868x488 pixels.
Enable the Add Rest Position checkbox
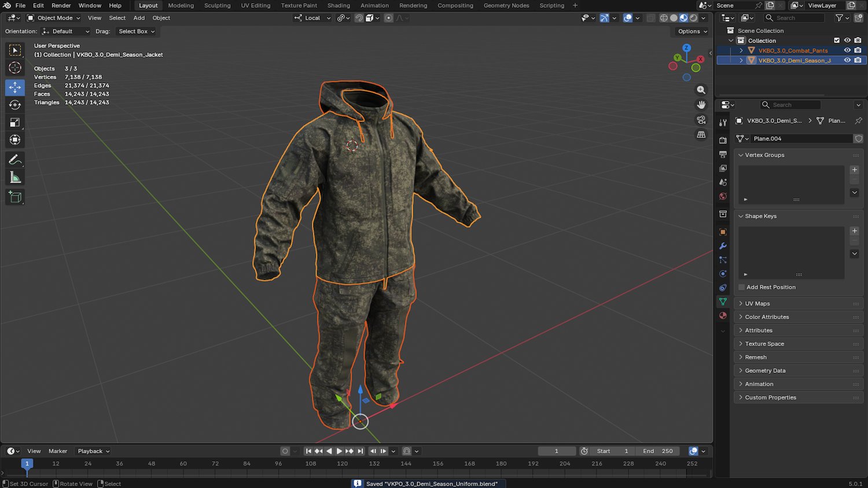tap(742, 287)
